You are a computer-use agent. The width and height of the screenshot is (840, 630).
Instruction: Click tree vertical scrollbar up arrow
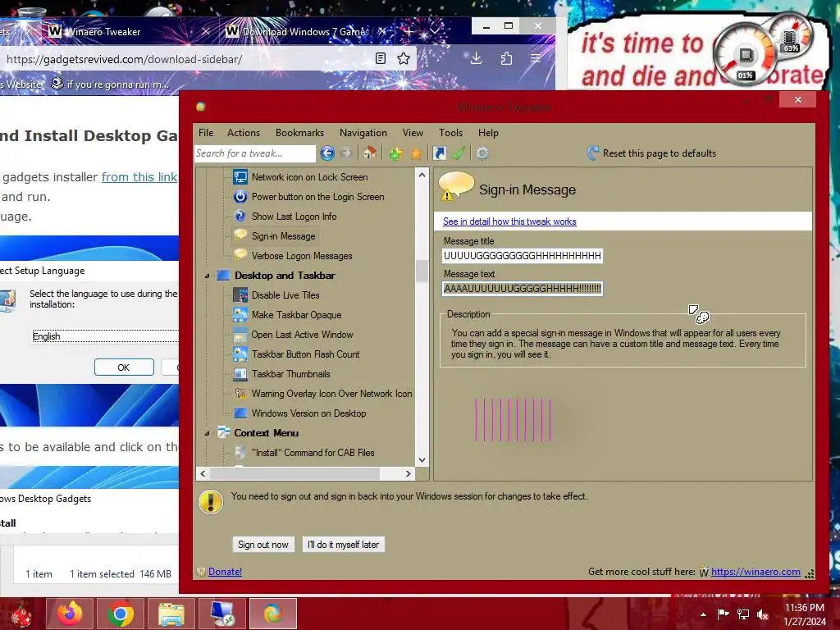pyautogui.click(x=422, y=175)
